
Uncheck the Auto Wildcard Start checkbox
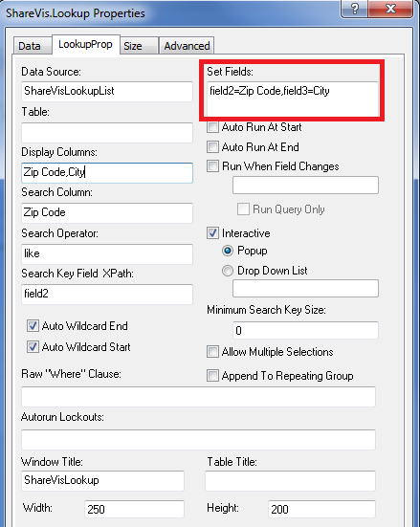pyautogui.click(x=33, y=347)
